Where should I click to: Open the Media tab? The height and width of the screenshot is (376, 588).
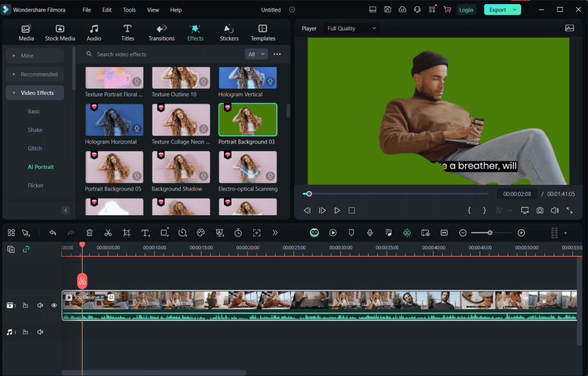pyautogui.click(x=26, y=33)
